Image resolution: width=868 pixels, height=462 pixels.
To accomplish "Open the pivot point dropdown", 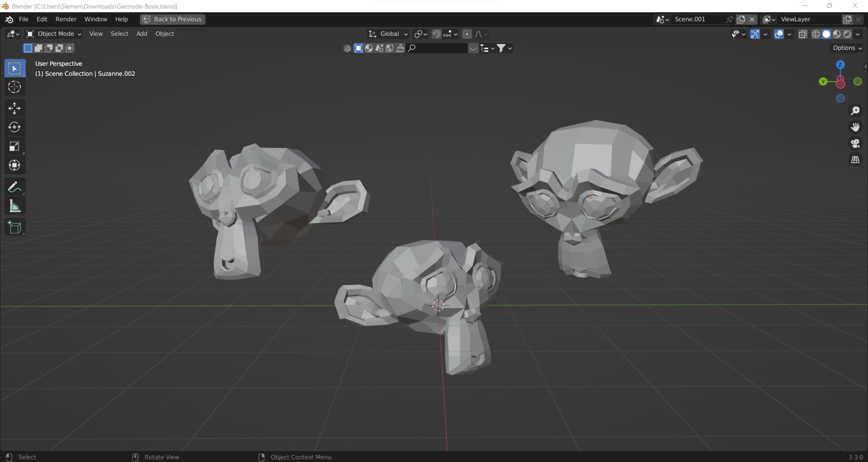I will point(420,34).
